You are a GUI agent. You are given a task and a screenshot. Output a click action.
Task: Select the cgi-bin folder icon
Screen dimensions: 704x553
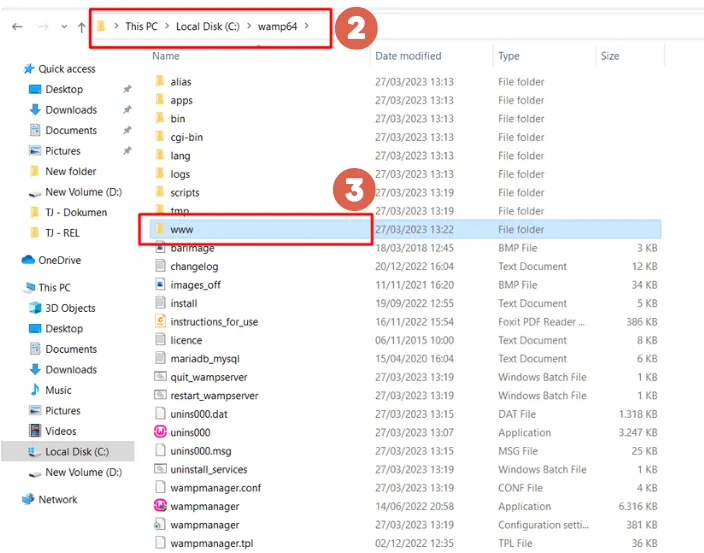point(160,136)
